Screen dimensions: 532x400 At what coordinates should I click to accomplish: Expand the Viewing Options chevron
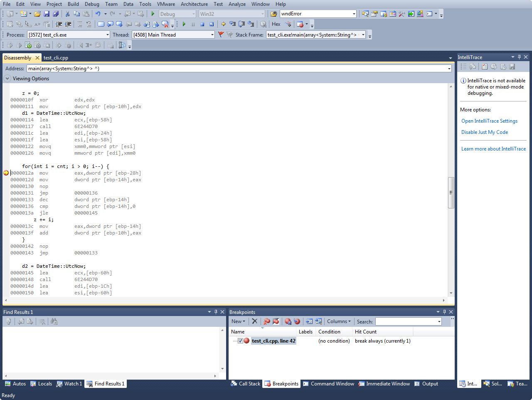point(7,79)
